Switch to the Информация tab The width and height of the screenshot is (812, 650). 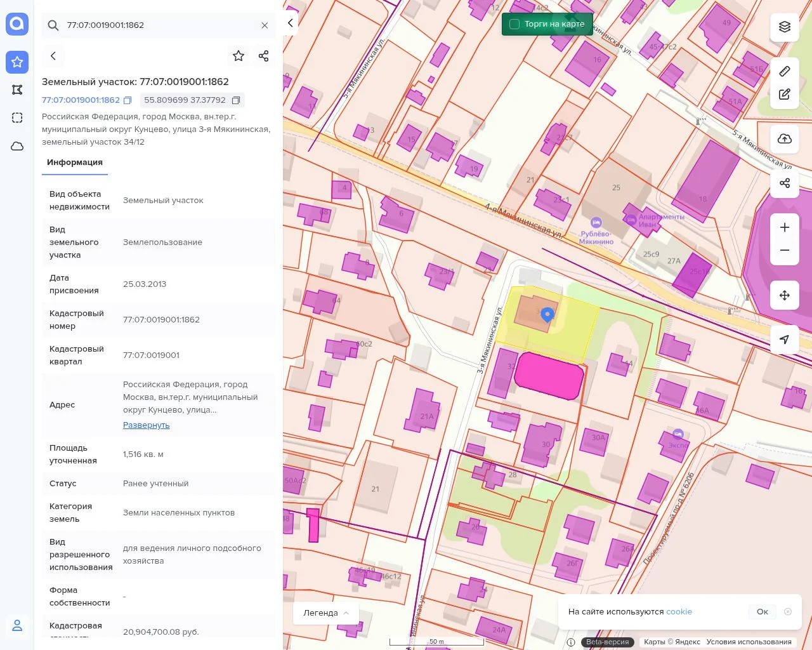pyautogui.click(x=75, y=162)
